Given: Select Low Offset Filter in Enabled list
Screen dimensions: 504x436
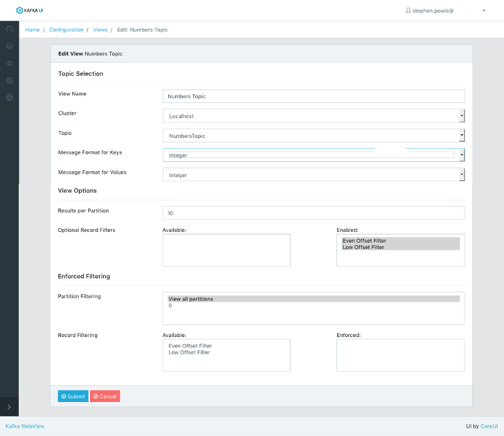Looking at the screenshot, I should point(400,247).
